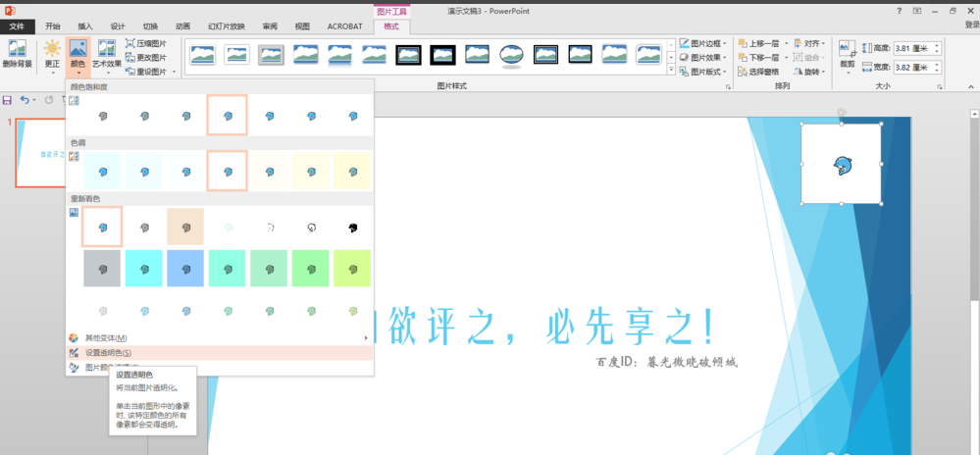Collapse the ribbon with the up chevron
Screen dimensions: 980x455
click(970, 86)
